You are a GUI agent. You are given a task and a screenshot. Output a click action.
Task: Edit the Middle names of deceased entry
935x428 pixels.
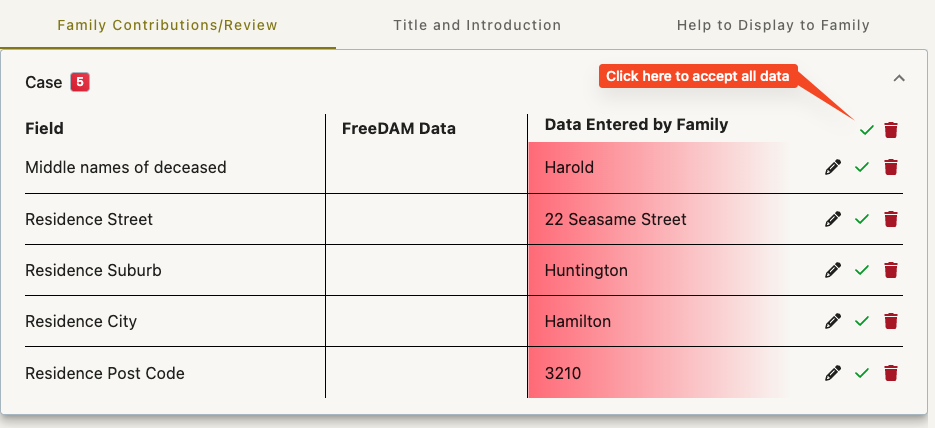tap(833, 167)
